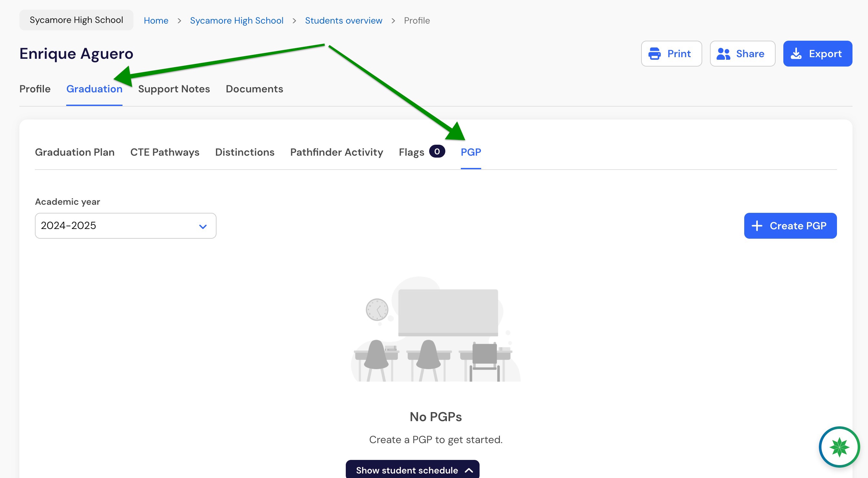
Task: Click the Enrique Aguero student name
Action: pos(77,54)
